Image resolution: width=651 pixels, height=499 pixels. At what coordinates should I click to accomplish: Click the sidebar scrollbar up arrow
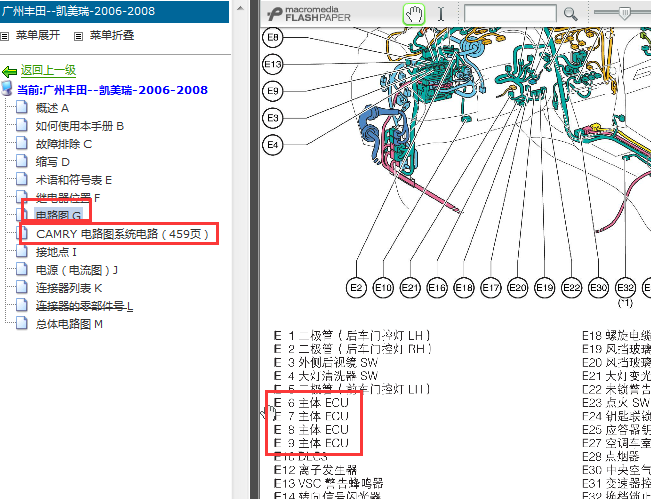click(x=240, y=7)
